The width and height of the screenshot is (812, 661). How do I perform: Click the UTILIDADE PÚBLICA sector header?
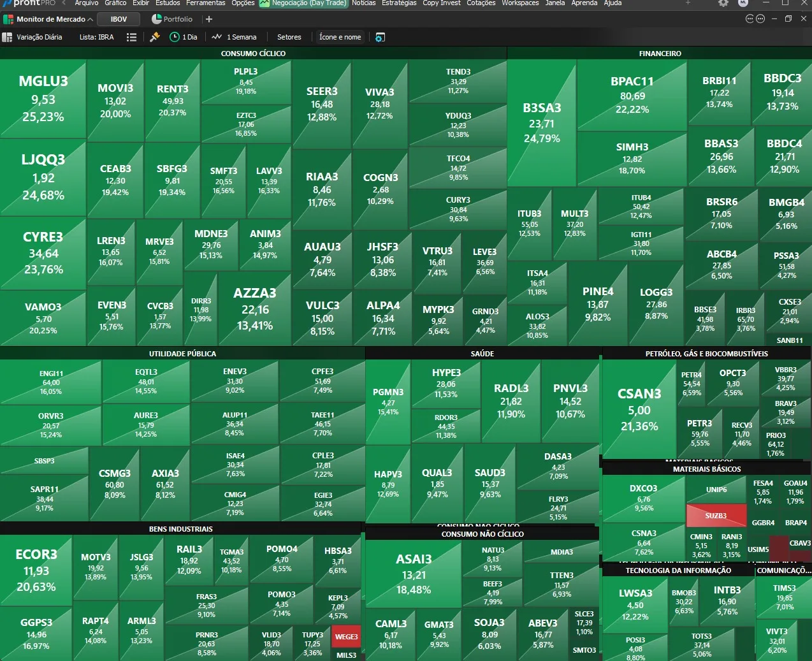click(x=182, y=354)
